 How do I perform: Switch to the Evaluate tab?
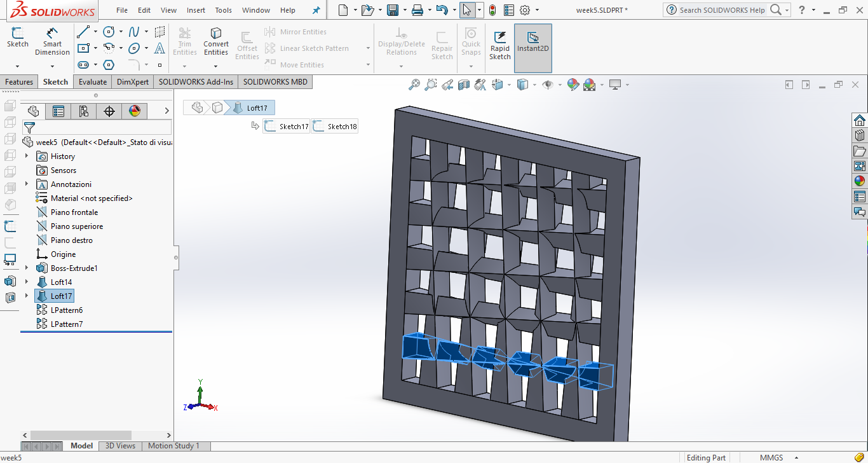[93, 81]
